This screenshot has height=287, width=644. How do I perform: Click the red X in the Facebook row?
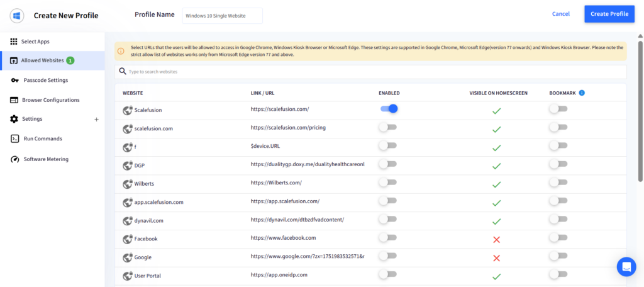(497, 239)
